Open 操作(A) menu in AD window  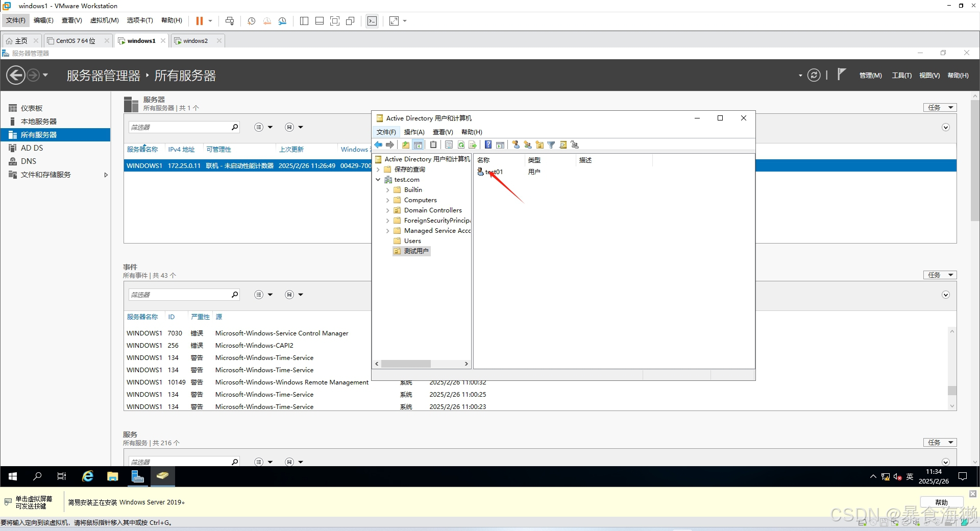click(x=414, y=132)
